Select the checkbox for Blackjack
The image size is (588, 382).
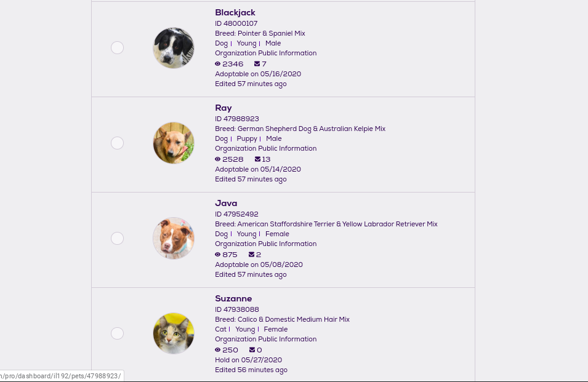(x=117, y=48)
